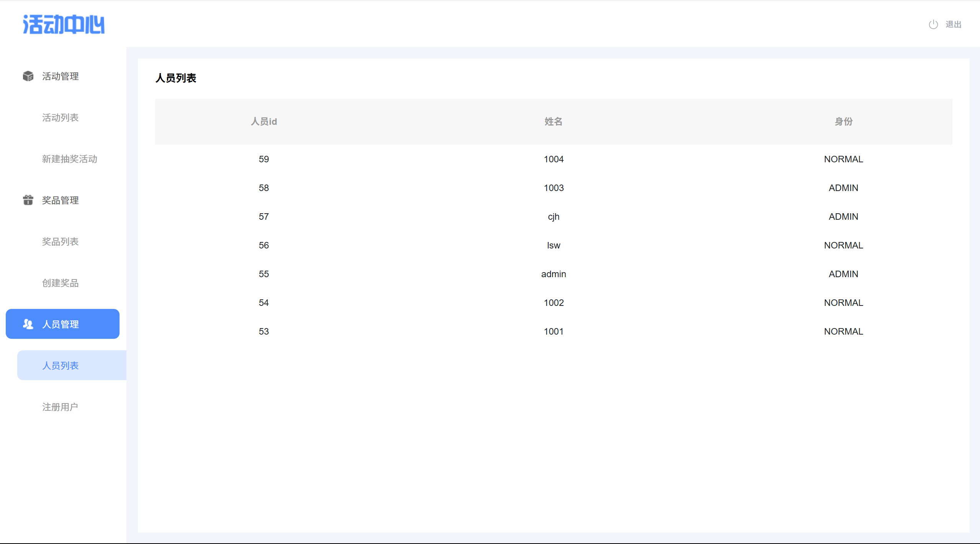
Task: Click the 姓名 column header
Action: (x=553, y=121)
